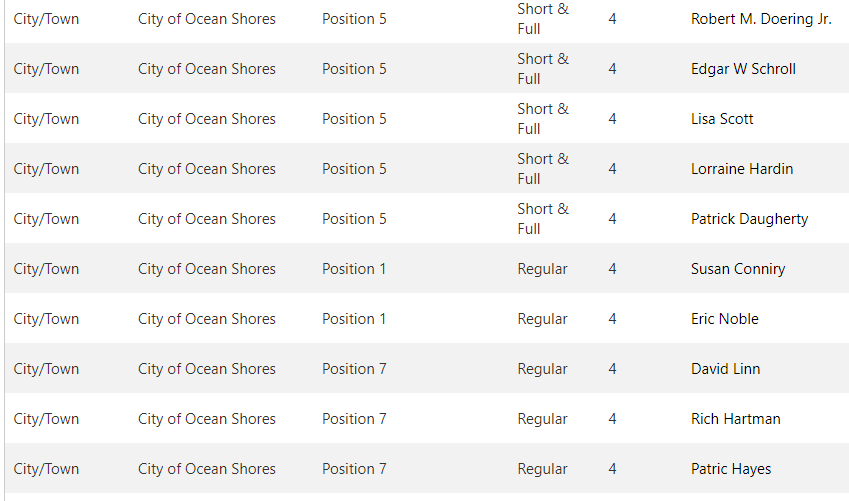This screenshot has height=501, width=849.
Task: Click Short & Full in Edgar Schroll's row
Action: coord(543,69)
